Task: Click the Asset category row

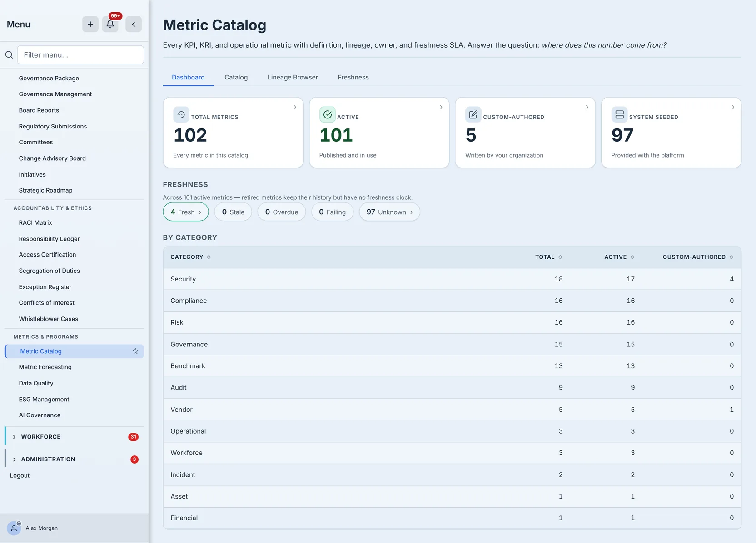Action: point(452,496)
